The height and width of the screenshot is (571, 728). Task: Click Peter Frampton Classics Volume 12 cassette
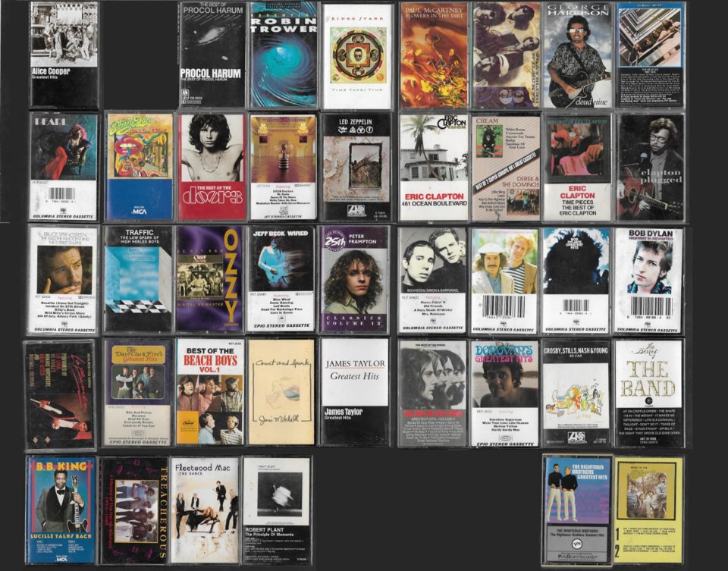[354, 279]
